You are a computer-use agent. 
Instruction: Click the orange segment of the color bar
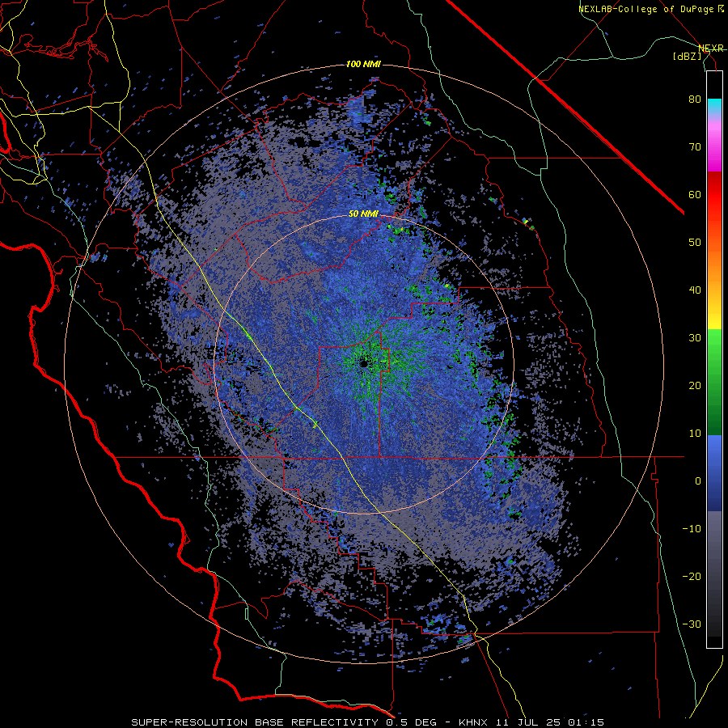coord(714,267)
